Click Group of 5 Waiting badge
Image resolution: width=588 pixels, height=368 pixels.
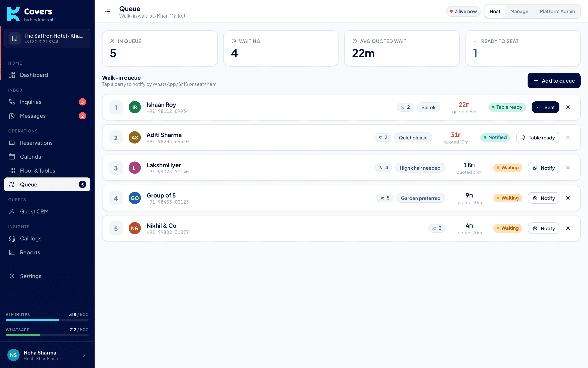(507, 198)
